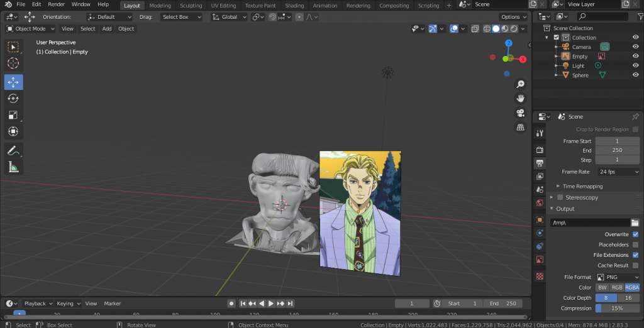Screen dimensions: 644x328
Task: Pin the properties editor context
Action: click(635, 117)
